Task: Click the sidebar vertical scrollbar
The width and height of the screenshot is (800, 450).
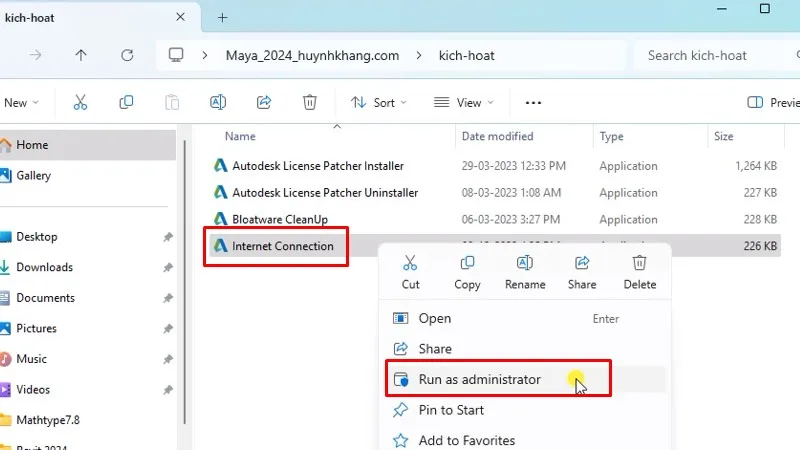Action: point(184,282)
